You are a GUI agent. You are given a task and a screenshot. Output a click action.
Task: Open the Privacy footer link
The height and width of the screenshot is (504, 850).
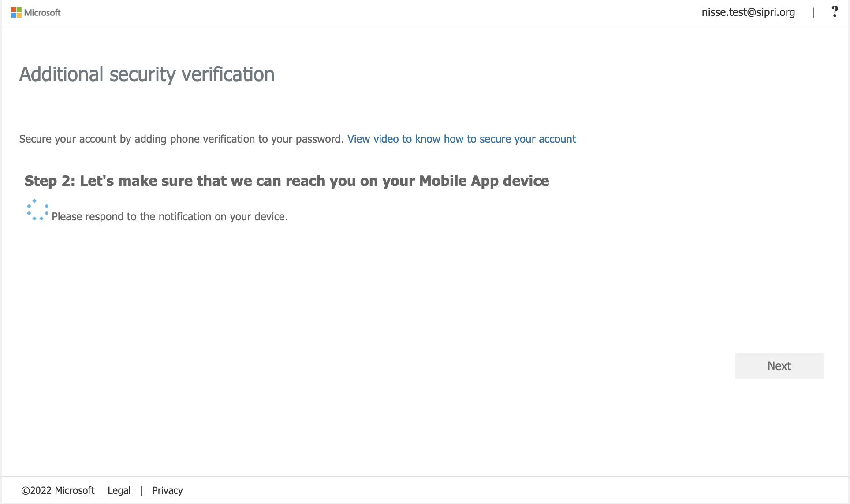point(167,490)
